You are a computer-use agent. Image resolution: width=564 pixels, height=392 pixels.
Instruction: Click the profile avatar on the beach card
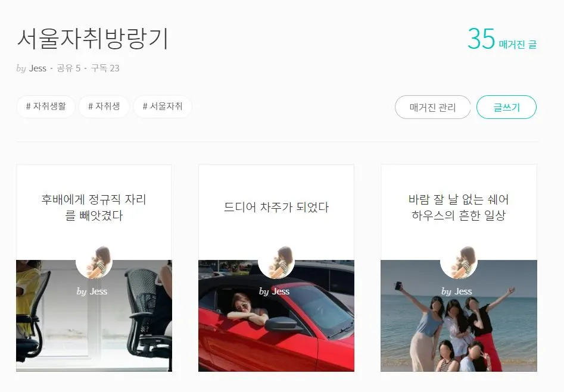click(459, 262)
